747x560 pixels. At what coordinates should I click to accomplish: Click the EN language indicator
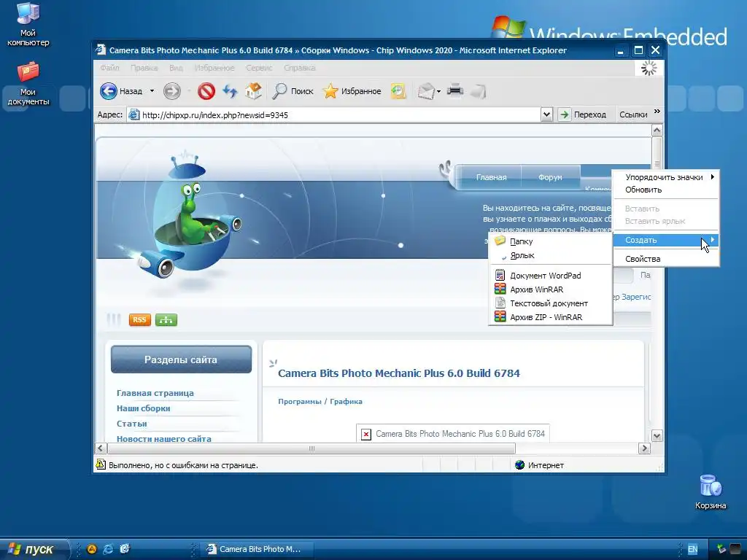pyautogui.click(x=693, y=549)
